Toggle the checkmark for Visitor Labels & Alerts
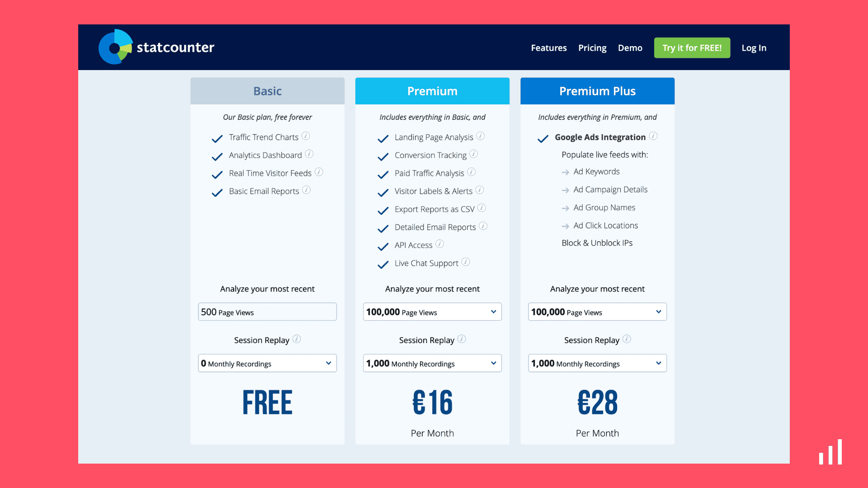The width and height of the screenshot is (868, 488). 382,191
